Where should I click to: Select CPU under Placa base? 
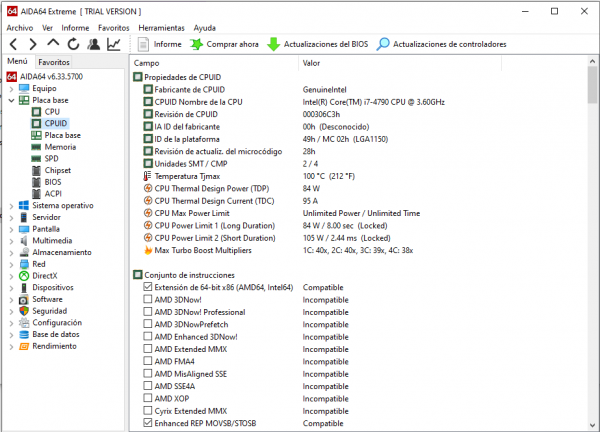tap(52, 112)
